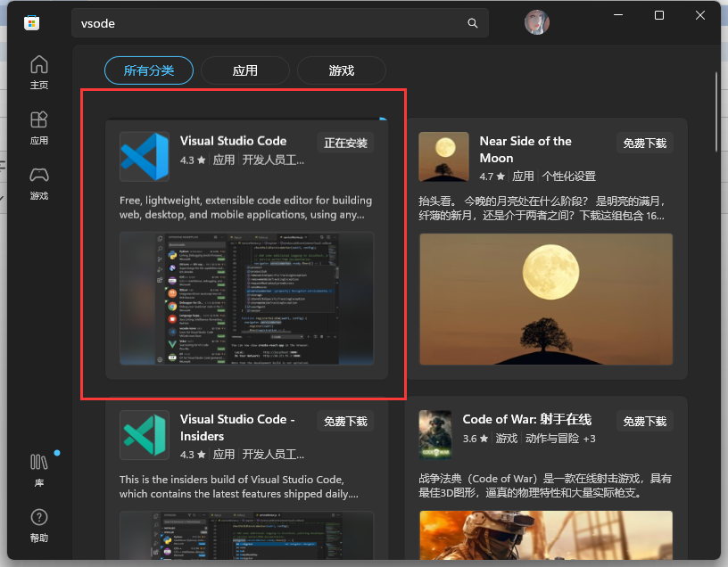Screen dimensions: 728x567
Task: Click the Visual Studio Code title
Action: 233,141
